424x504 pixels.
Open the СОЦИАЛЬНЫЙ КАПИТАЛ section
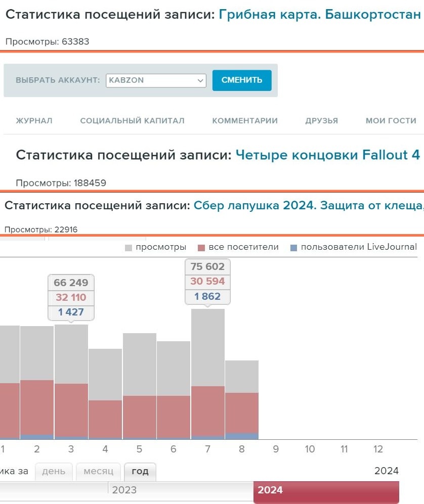(133, 121)
